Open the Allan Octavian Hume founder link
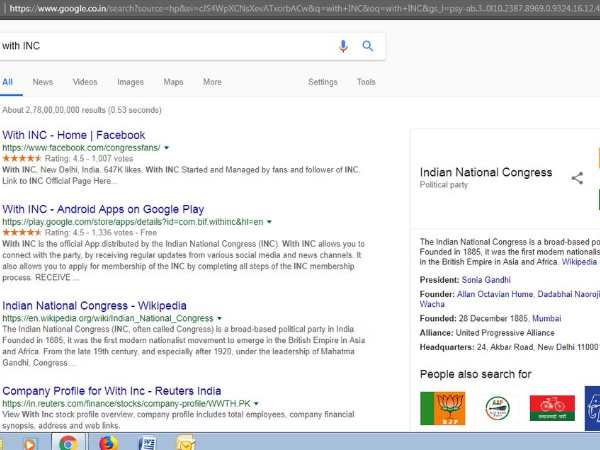Screen dimensions: 600x450 [495, 294]
